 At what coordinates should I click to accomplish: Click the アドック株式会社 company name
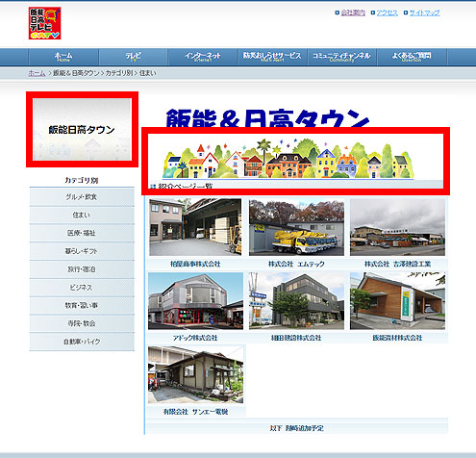click(195, 338)
